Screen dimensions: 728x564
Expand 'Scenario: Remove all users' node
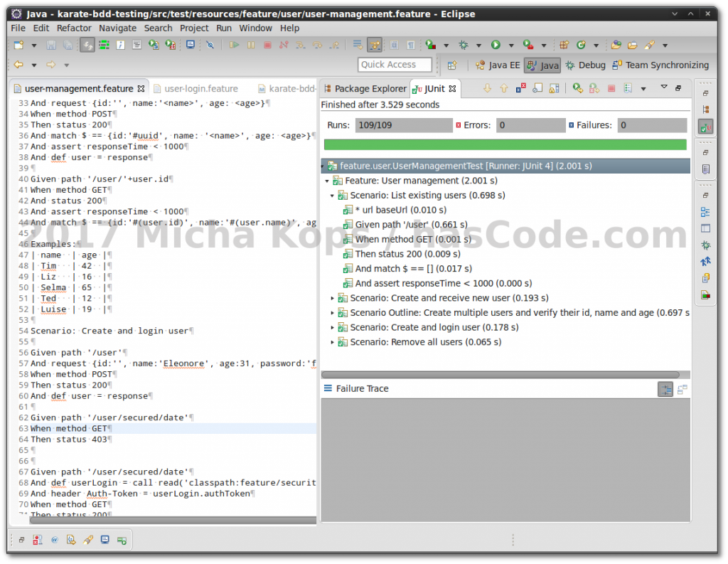331,341
